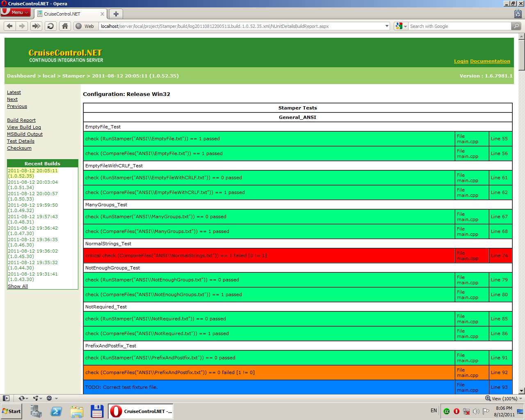The image size is (525, 420).
Task: Open the Opera Unite status icon
Action: (38, 398)
